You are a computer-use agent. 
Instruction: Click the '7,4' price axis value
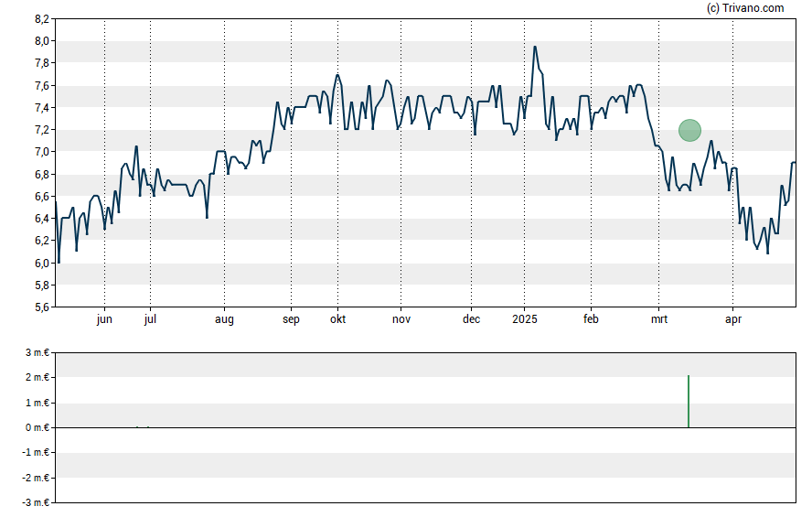(42, 108)
